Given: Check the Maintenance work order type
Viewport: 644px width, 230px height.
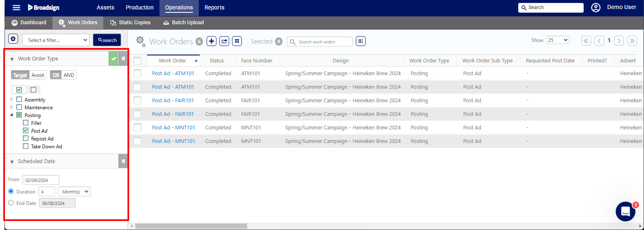Looking at the screenshot, I should [19, 107].
